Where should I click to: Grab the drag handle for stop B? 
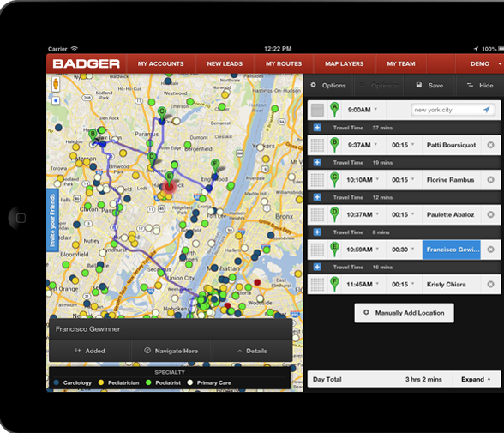tap(317, 145)
